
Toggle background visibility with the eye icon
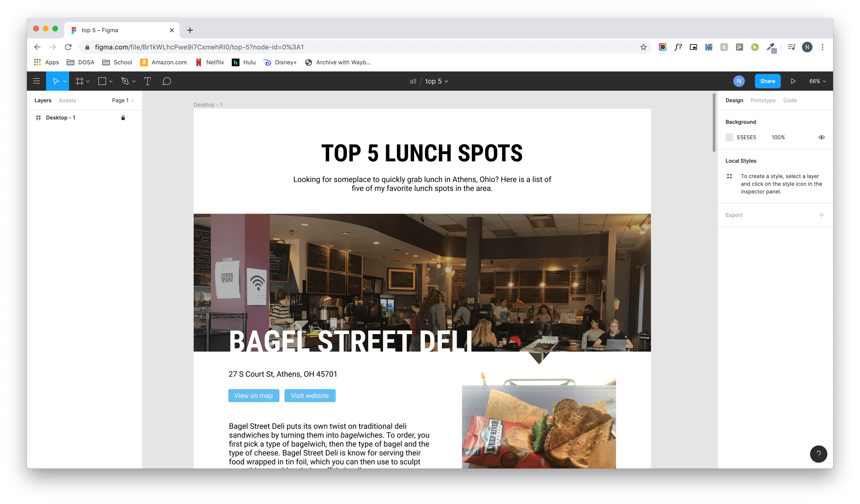coord(821,137)
